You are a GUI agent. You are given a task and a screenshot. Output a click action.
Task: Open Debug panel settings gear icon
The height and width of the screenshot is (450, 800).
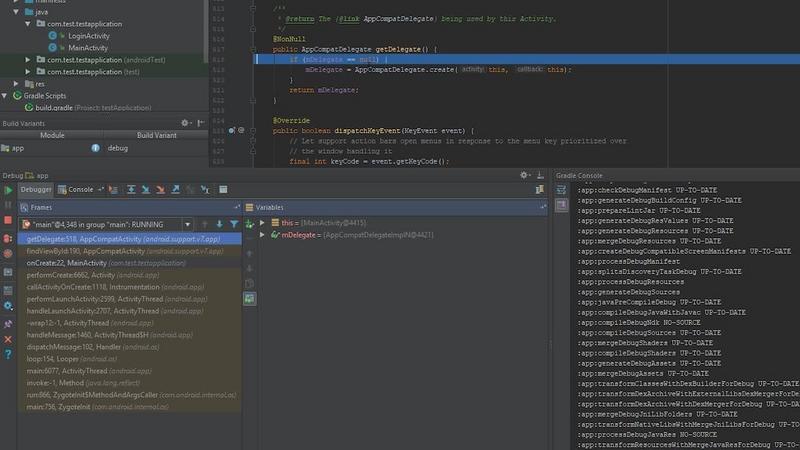tap(524, 175)
